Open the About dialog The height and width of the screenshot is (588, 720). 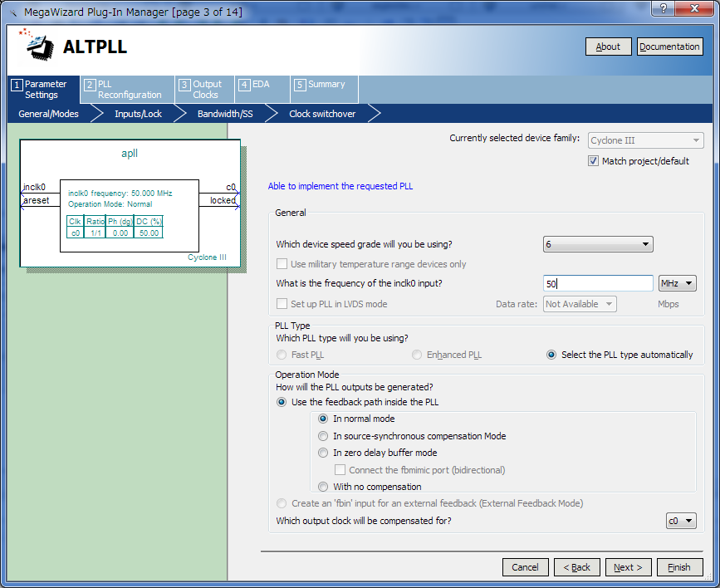pos(608,47)
